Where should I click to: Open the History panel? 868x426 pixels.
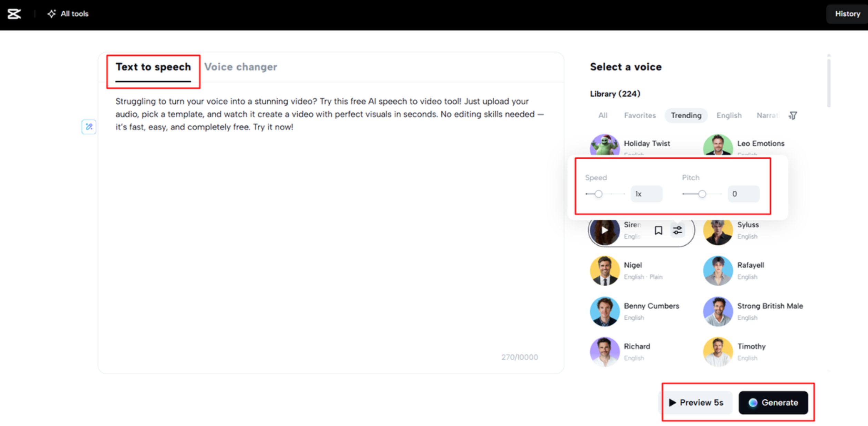coord(847,14)
